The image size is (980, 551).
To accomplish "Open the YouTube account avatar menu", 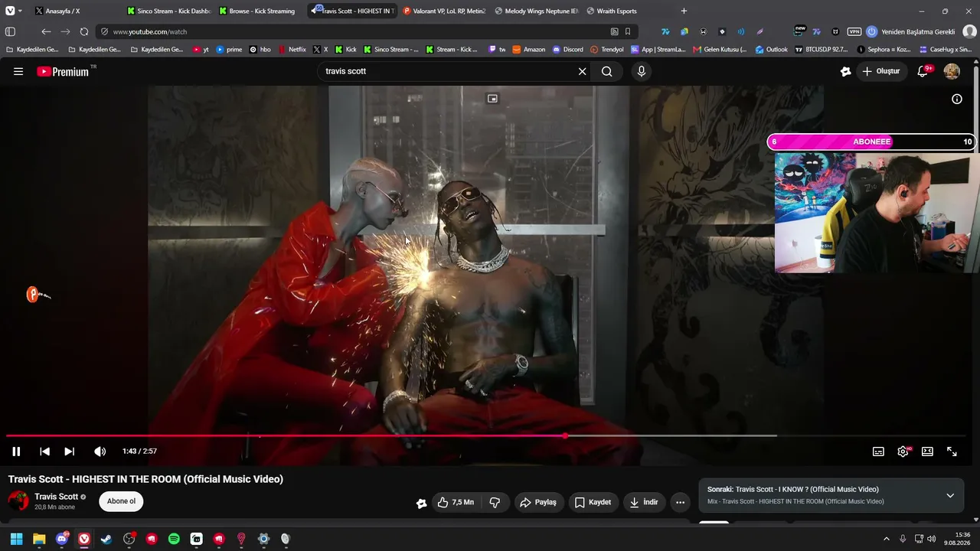I will coord(952,71).
